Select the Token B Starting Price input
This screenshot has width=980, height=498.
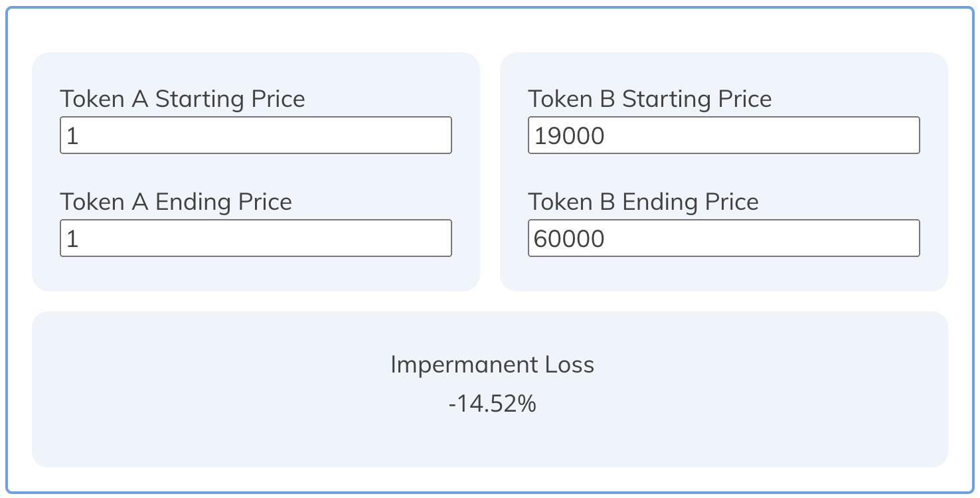[x=724, y=135]
